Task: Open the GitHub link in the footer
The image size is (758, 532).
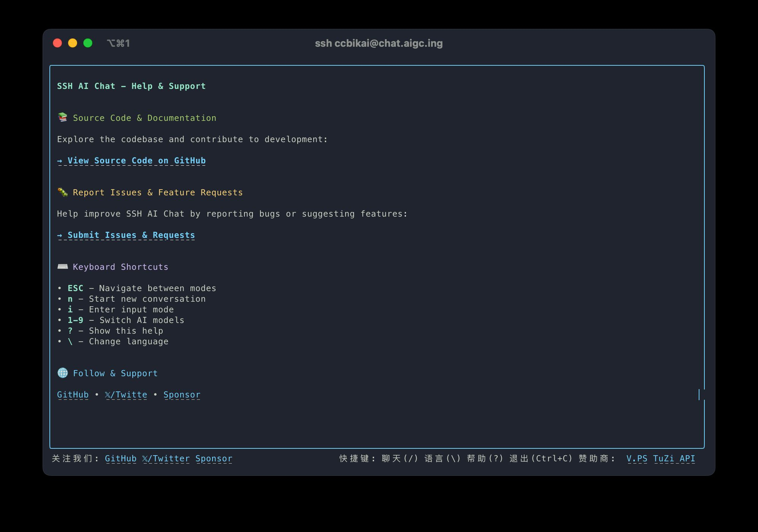Action: pyautogui.click(x=121, y=459)
